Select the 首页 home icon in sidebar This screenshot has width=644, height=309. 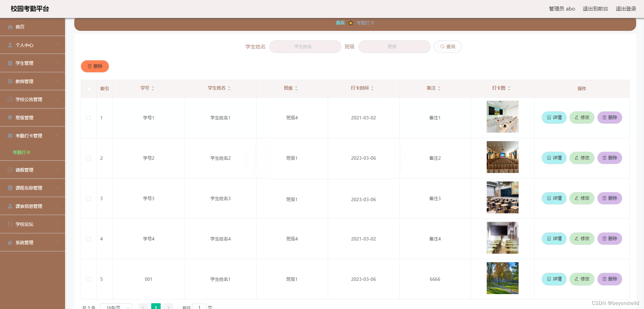coord(10,27)
